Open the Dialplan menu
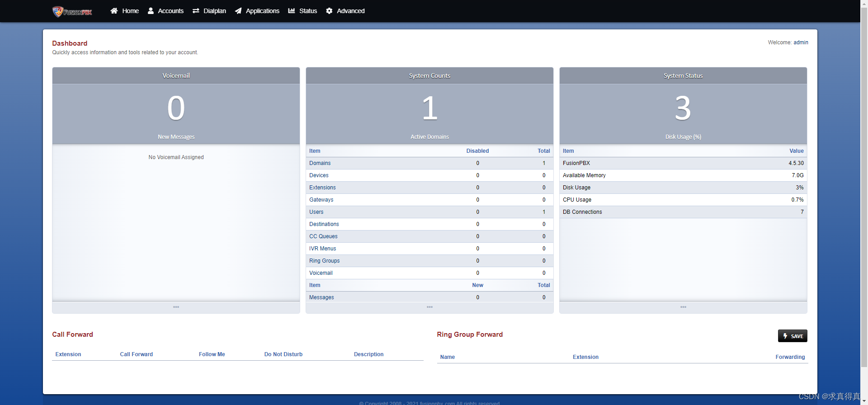 (x=209, y=11)
